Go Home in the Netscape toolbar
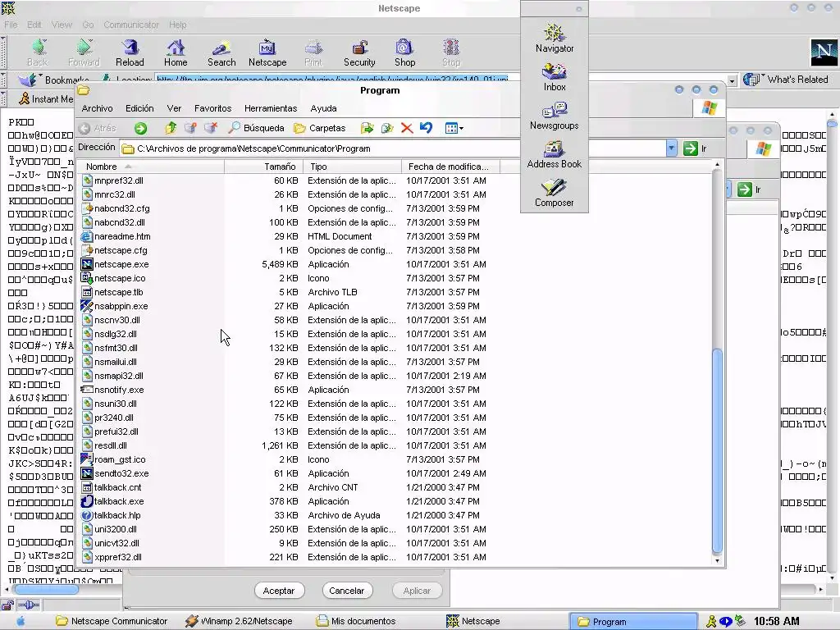The height and width of the screenshot is (630, 840). [176, 53]
